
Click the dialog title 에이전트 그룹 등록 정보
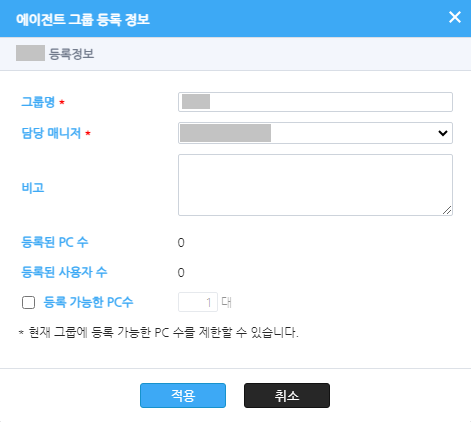click(83, 19)
